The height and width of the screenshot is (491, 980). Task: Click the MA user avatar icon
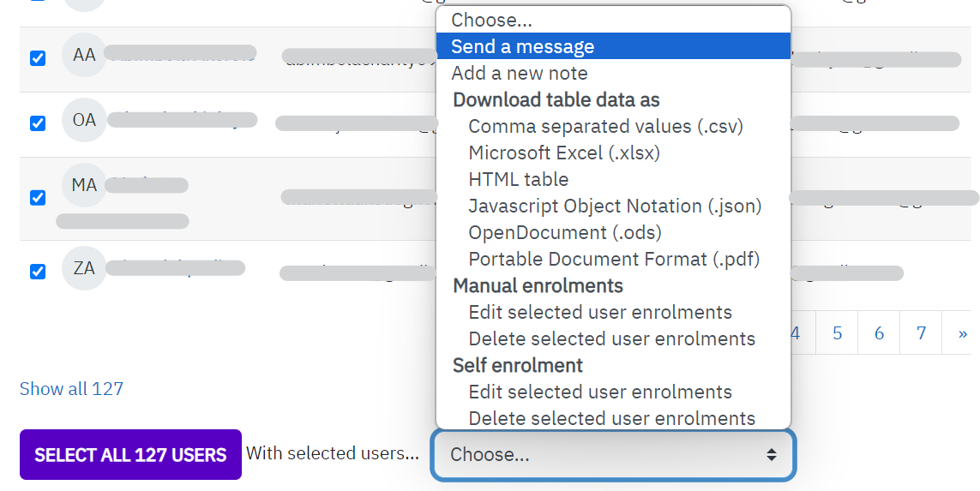click(84, 185)
